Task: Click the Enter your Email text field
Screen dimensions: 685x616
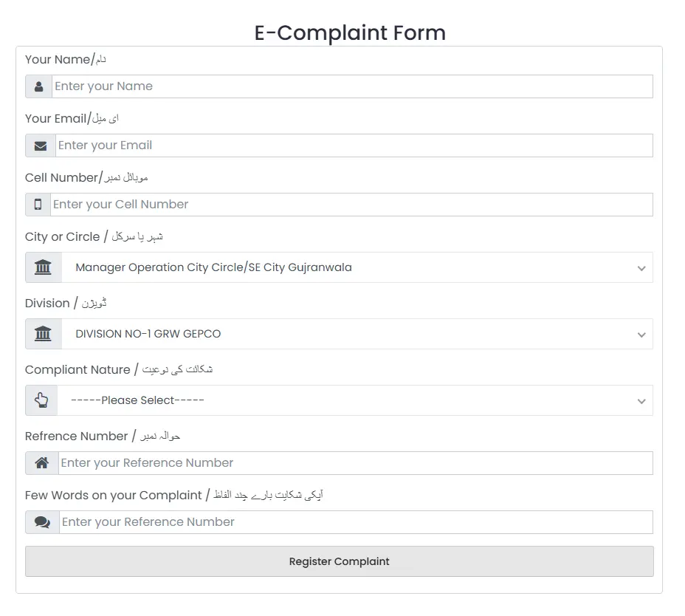Action: 354,146
